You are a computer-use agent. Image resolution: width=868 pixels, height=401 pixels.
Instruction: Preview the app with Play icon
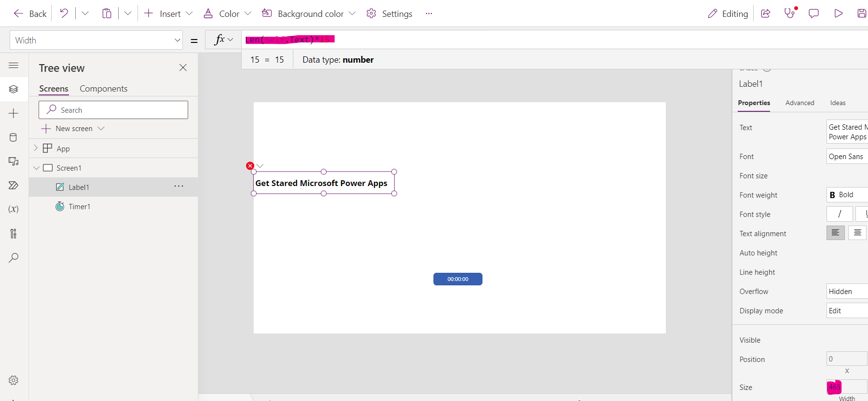pos(839,13)
